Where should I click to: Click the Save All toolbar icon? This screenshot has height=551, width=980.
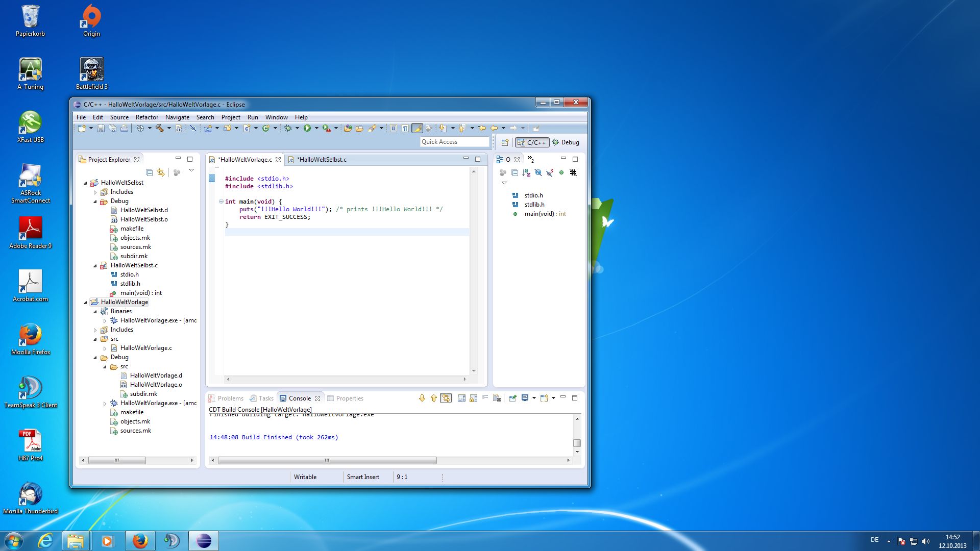click(x=112, y=129)
